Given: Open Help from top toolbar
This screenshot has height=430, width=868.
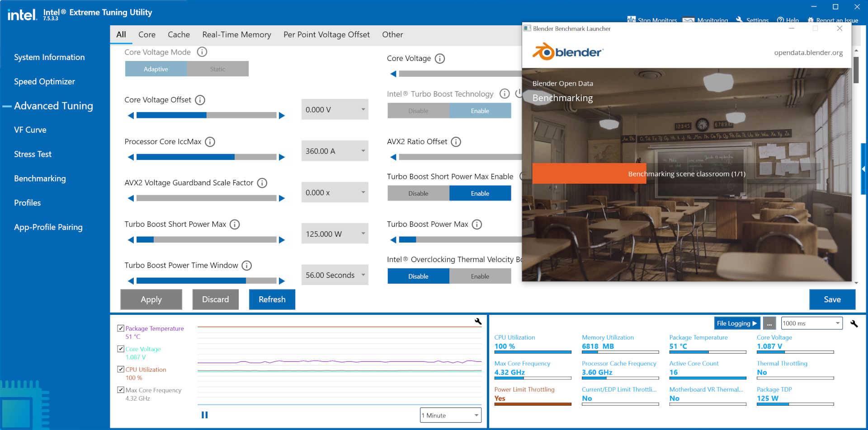Looking at the screenshot, I should [x=788, y=20].
